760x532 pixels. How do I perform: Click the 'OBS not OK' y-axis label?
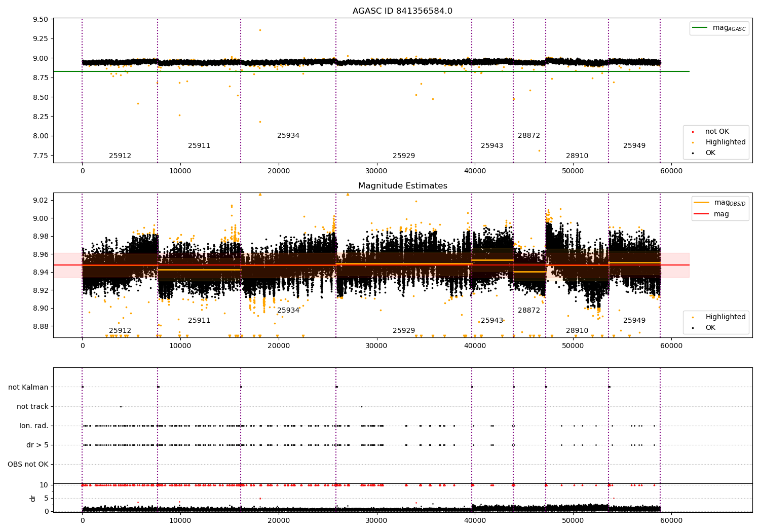click(x=28, y=465)
